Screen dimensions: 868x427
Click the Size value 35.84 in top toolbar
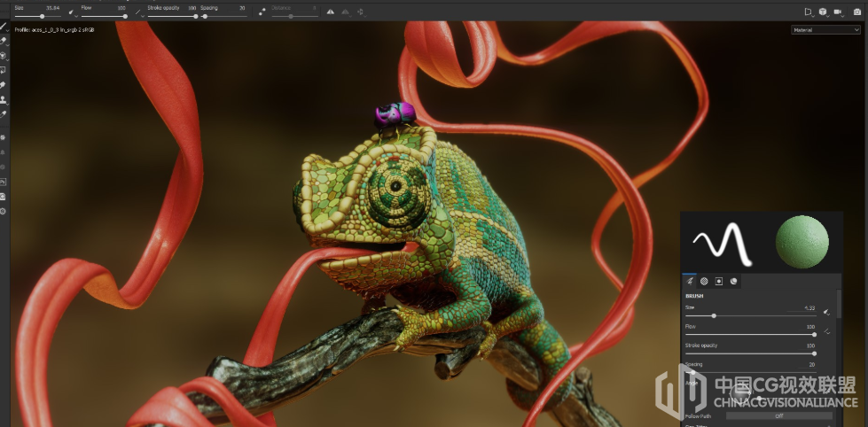point(52,8)
